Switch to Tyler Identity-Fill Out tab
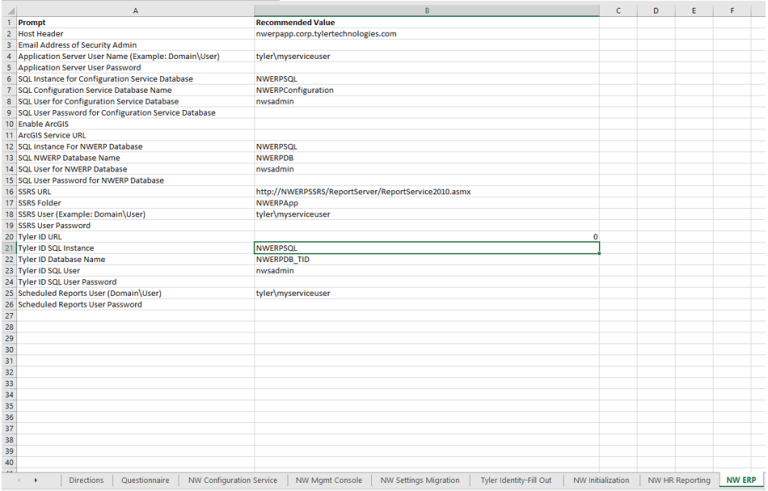Screen dimensions: 768x491 pos(514,480)
